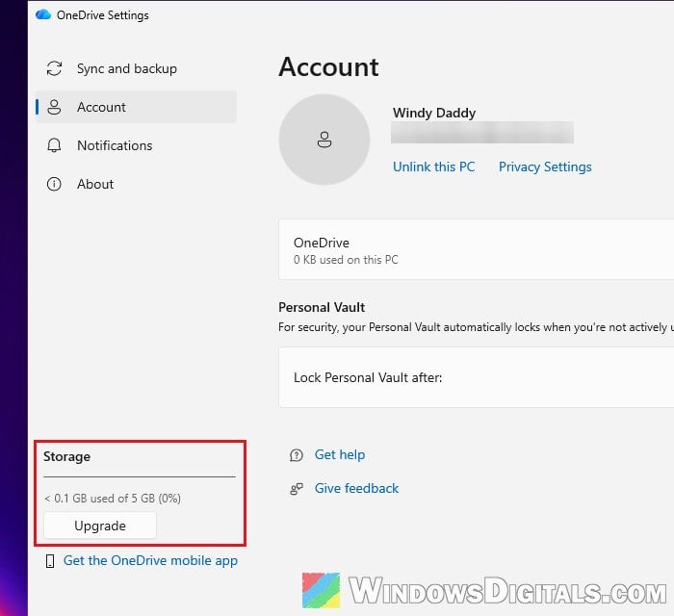This screenshot has width=674, height=616.
Task: Open the Notifications settings page
Action: pos(136,145)
